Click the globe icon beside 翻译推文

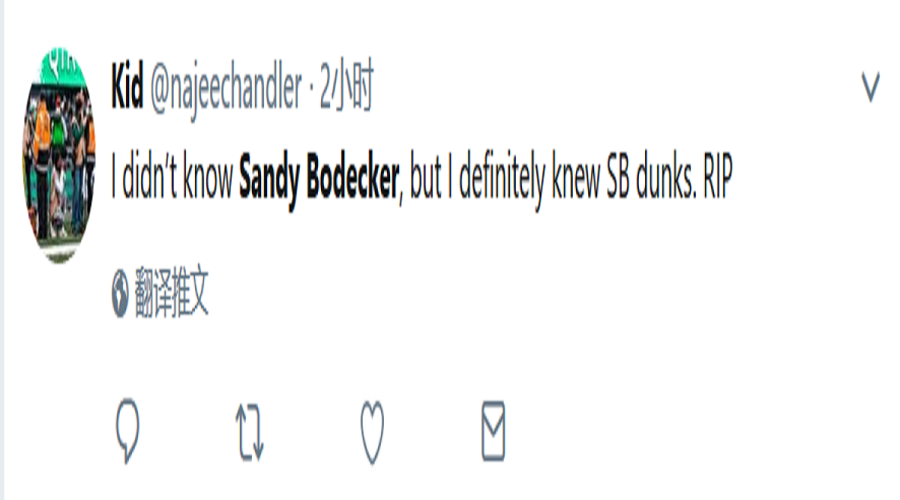[x=119, y=293]
